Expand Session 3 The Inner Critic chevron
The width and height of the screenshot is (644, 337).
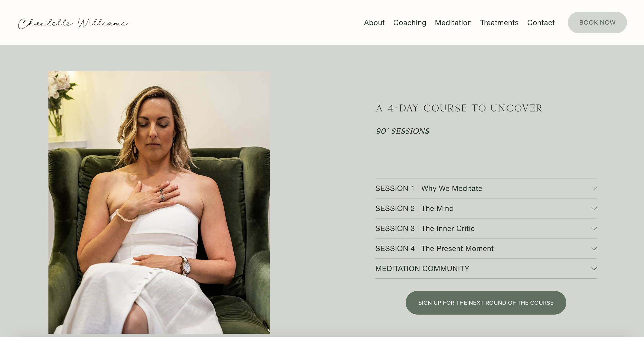tap(594, 228)
